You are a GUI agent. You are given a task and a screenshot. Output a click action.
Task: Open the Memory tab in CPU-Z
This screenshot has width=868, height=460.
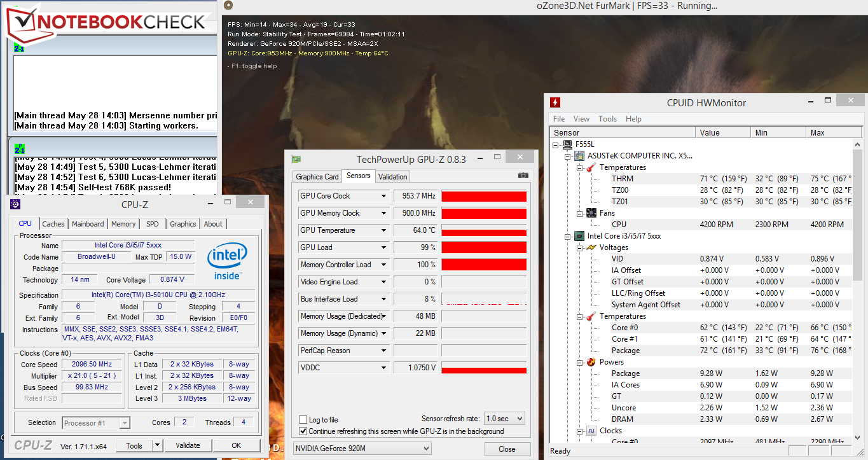pos(123,224)
